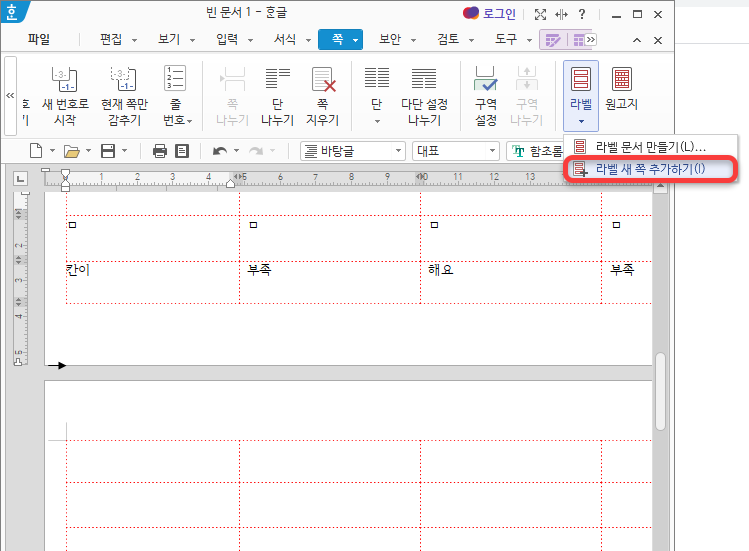Image resolution: width=749 pixels, height=551 pixels.
Task: Collapse the ribbon with the up chevron
Action: (637, 40)
